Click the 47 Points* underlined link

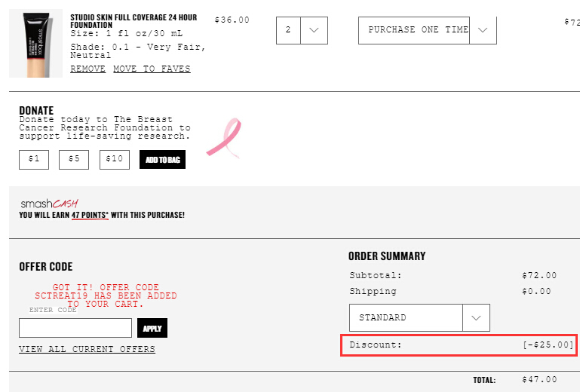pyautogui.click(x=90, y=216)
